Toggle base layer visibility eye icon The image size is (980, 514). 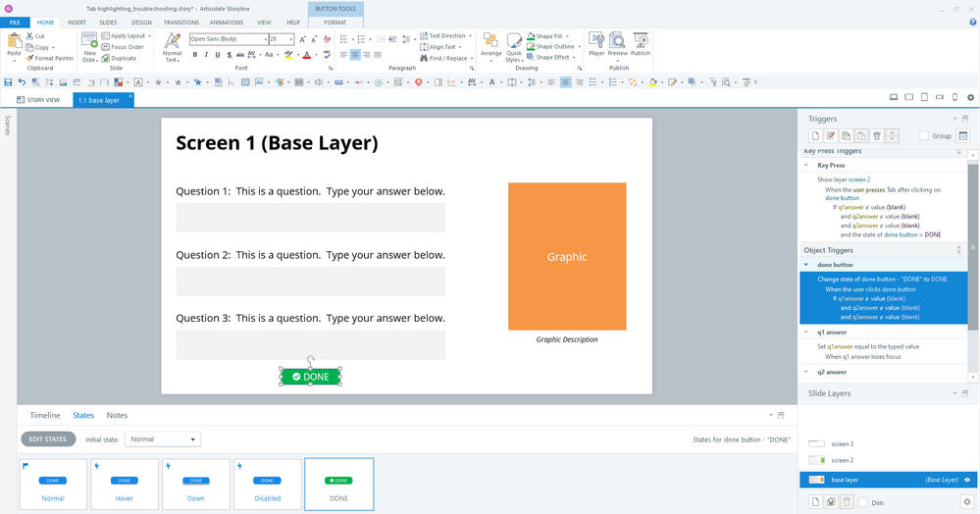(x=966, y=480)
